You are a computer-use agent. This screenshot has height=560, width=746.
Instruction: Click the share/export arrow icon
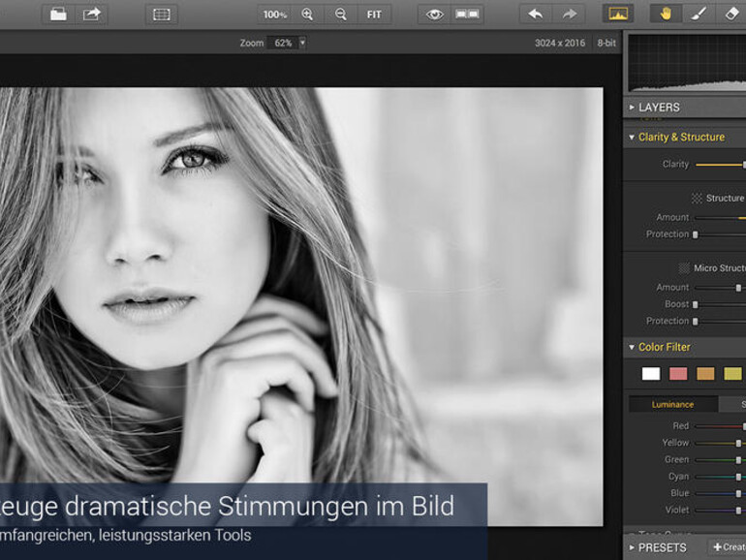92,15
